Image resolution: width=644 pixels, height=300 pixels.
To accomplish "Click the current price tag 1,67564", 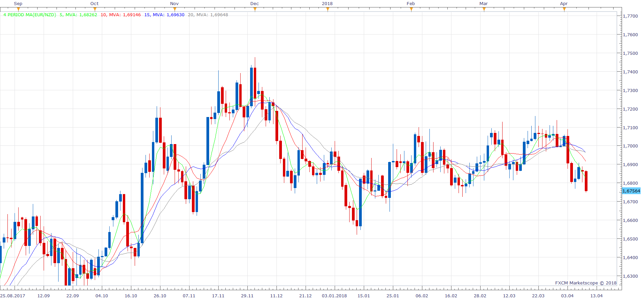I will (x=631, y=191).
